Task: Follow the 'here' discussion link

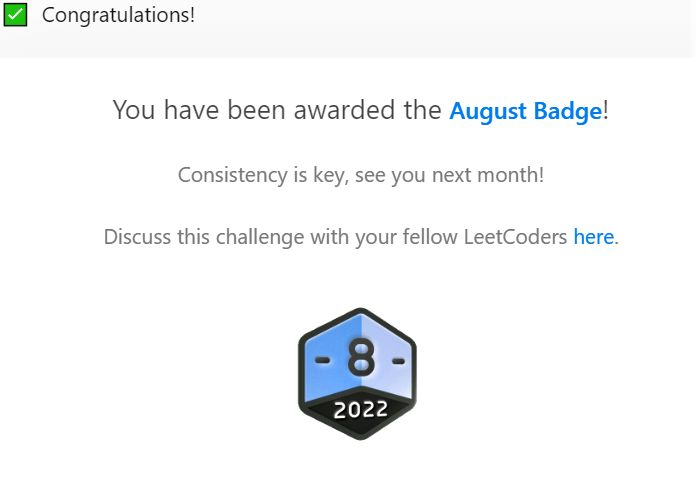Action: (593, 238)
